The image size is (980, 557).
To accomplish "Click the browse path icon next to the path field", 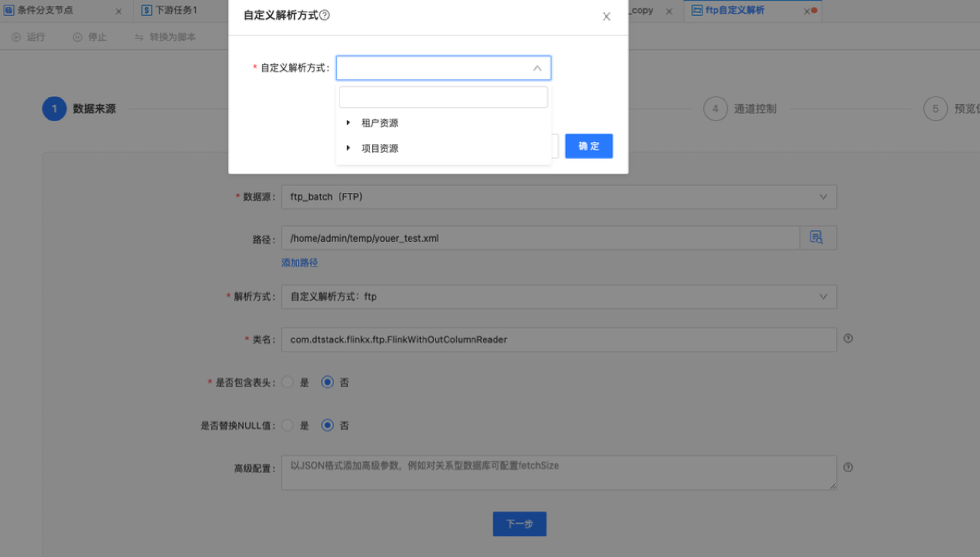I will pyautogui.click(x=816, y=238).
